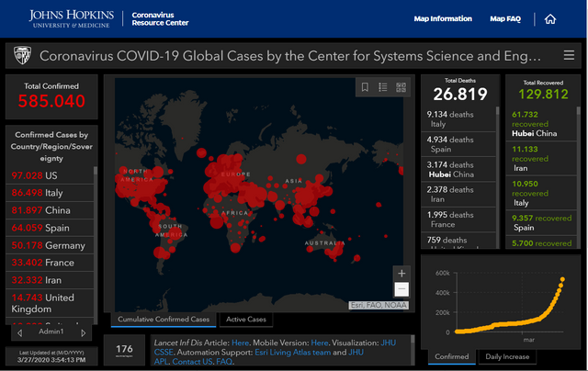The height and width of the screenshot is (371, 588).
Task: Select the Confirmed chart tab
Action: click(x=452, y=356)
